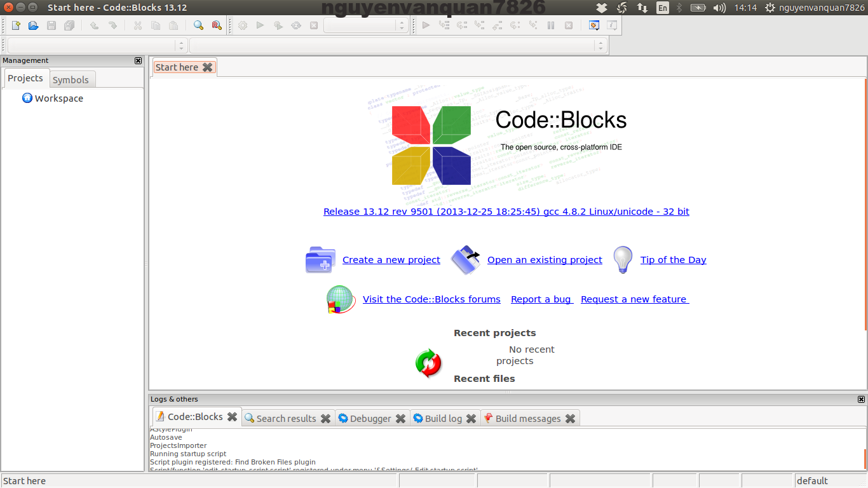This screenshot has height=488, width=868.
Task: Click the network connection tray icon
Action: click(642, 8)
